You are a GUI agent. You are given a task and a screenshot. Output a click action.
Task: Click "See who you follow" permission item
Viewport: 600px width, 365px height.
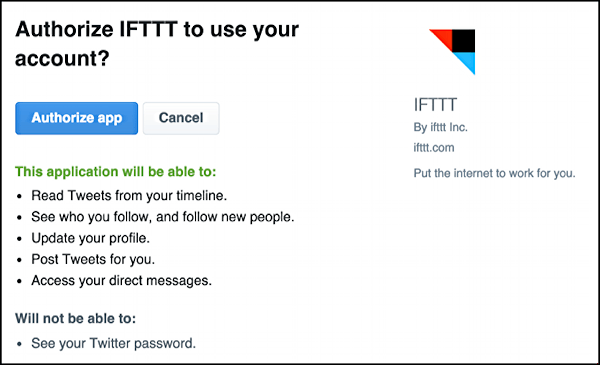click(163, 217)
